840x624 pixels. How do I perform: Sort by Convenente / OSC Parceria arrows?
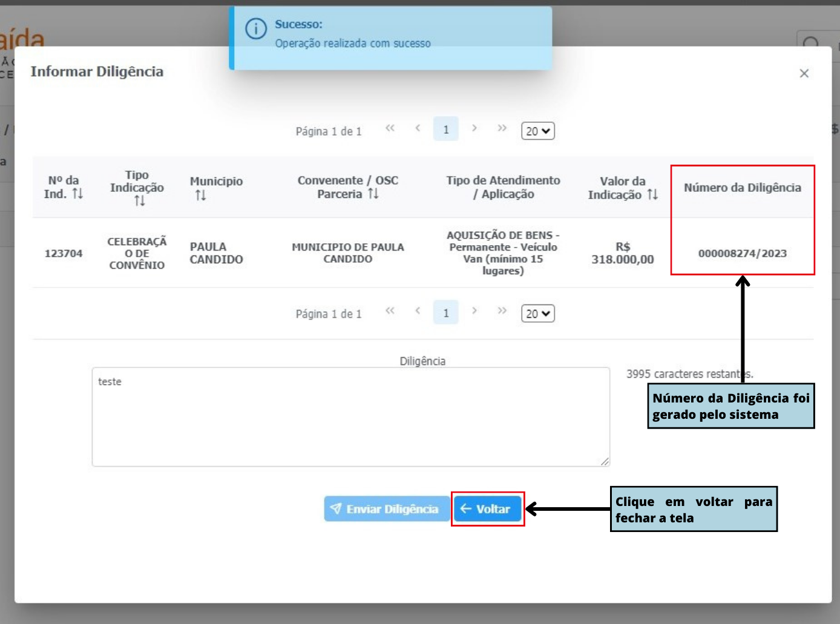(x=373, y=194)
